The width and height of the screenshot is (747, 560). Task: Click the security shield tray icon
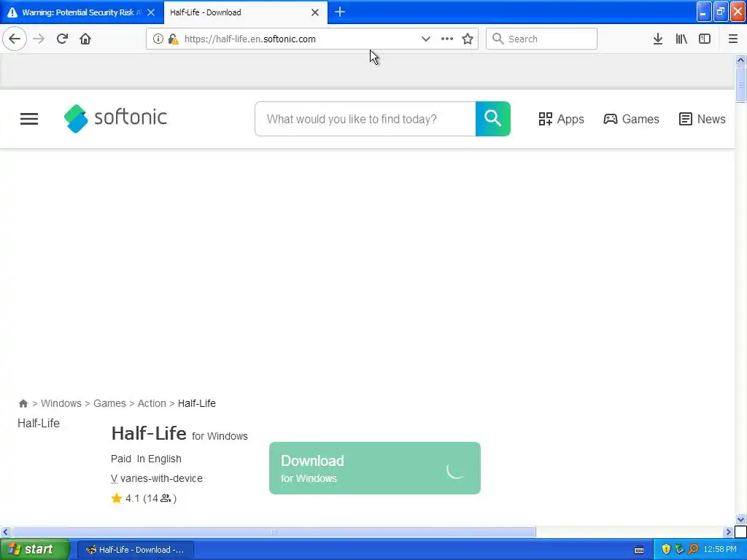[x=666, y=550]
